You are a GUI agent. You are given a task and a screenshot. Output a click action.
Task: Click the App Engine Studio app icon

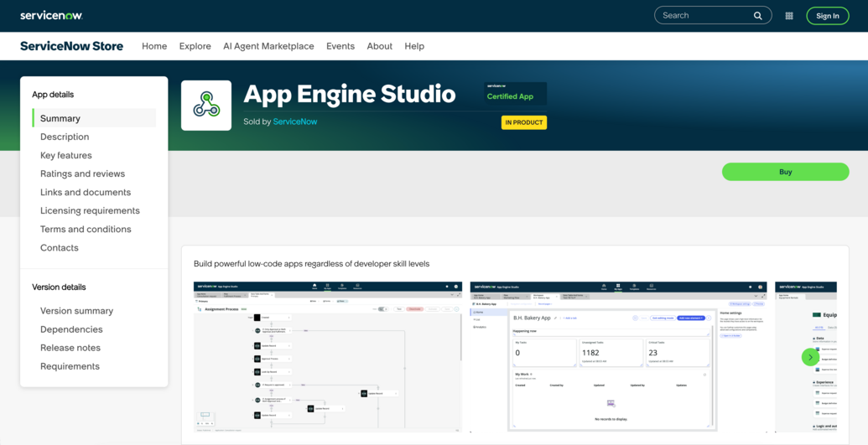pos(206,105)
